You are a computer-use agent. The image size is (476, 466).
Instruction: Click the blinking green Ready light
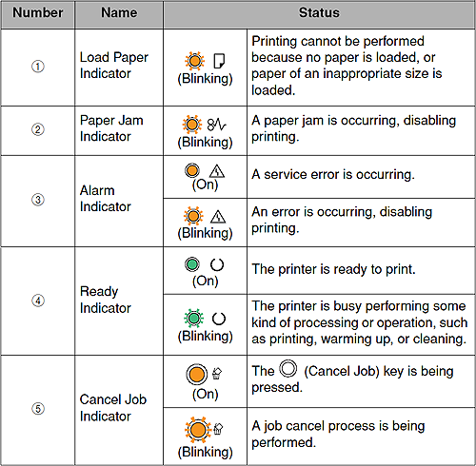coord(193,318)
